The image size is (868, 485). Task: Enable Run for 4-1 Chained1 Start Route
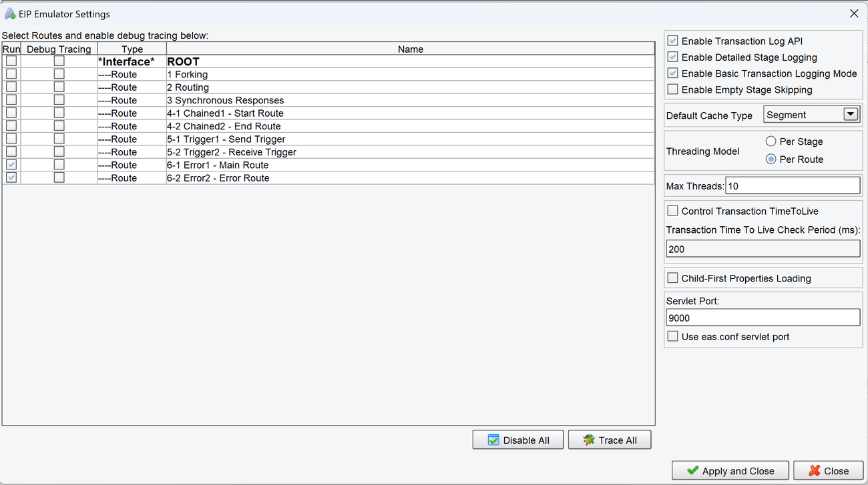click(11, 113)
